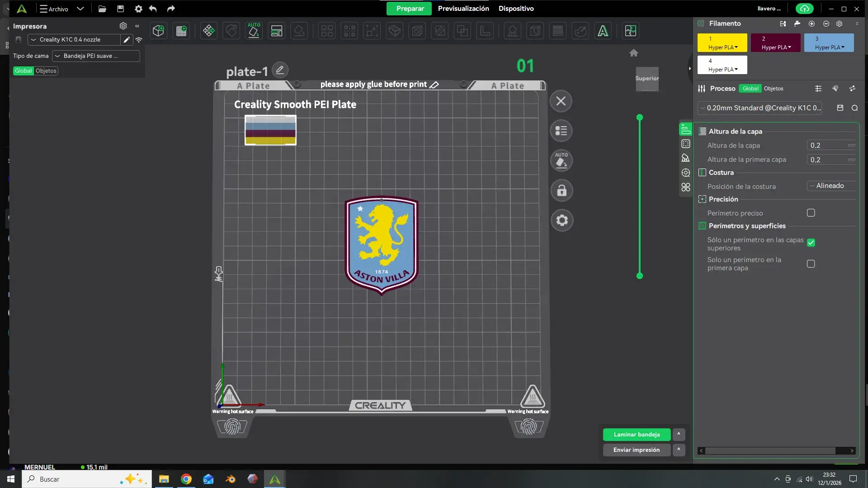Viewport: 868px width, 488px height.
Task: Click the Add model cube icon
Action: pyautogui.click(x=158, y=31)
